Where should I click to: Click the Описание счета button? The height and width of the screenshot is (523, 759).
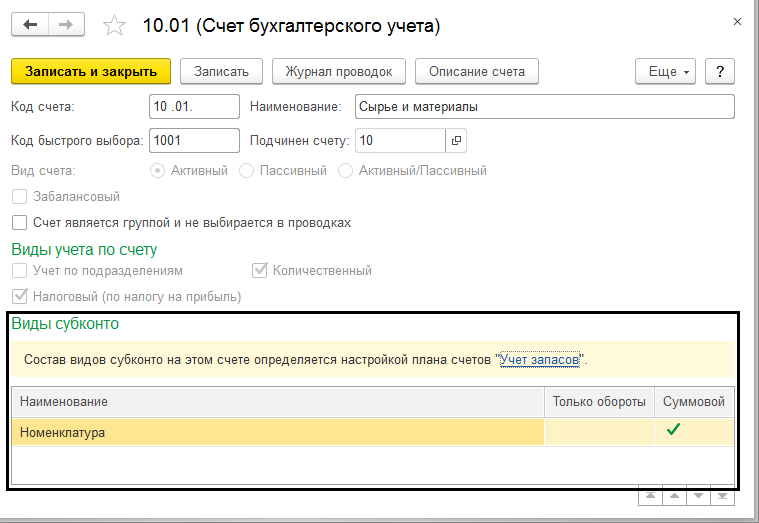[476, 71]
